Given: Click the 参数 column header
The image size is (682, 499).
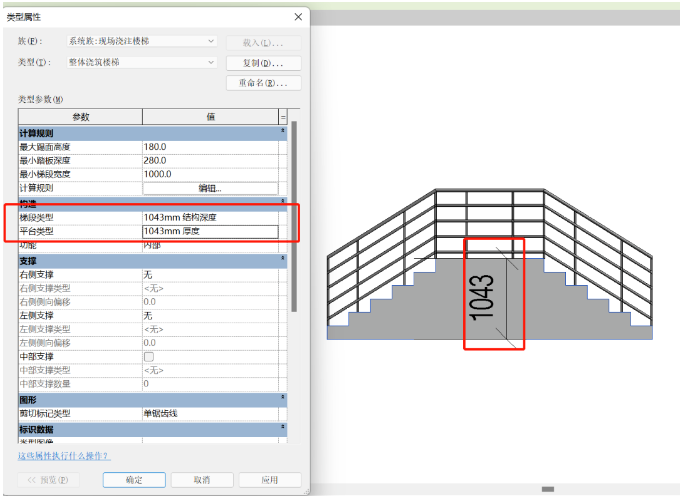Looking at the screenshot, I should 80,117.
